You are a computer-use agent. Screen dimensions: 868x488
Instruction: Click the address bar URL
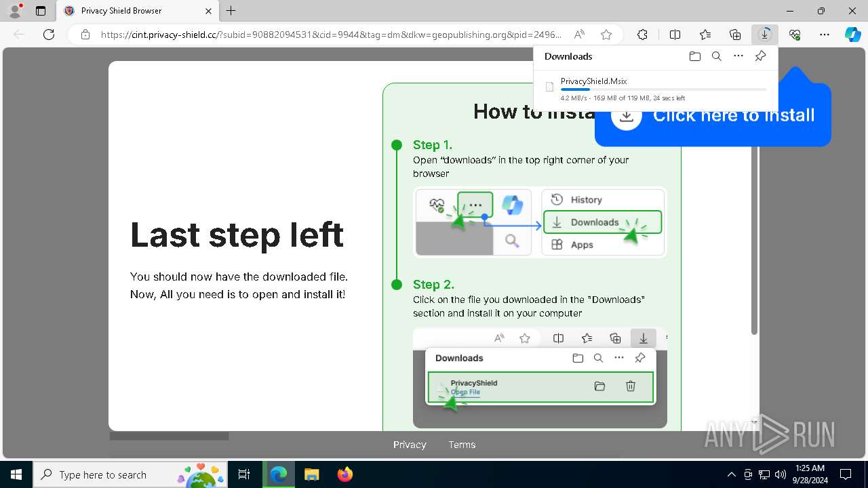331,35
